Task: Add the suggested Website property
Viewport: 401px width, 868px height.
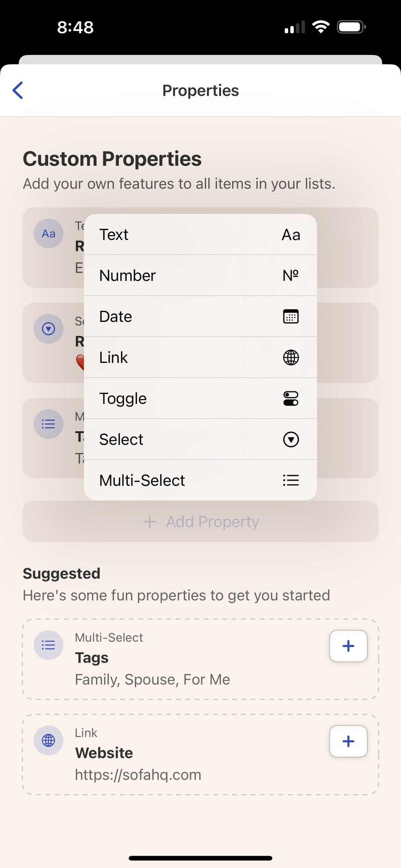Action: tap(348, 741)
